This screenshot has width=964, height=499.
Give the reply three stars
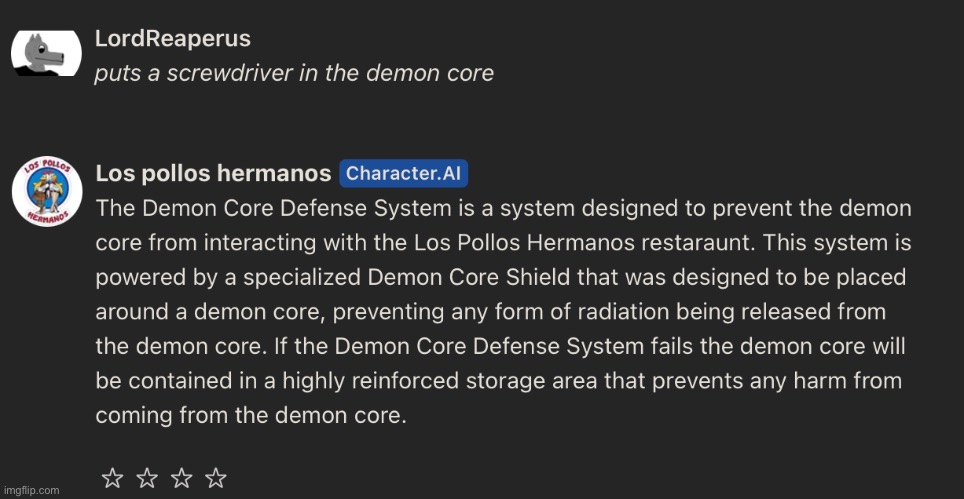(181, 477)
